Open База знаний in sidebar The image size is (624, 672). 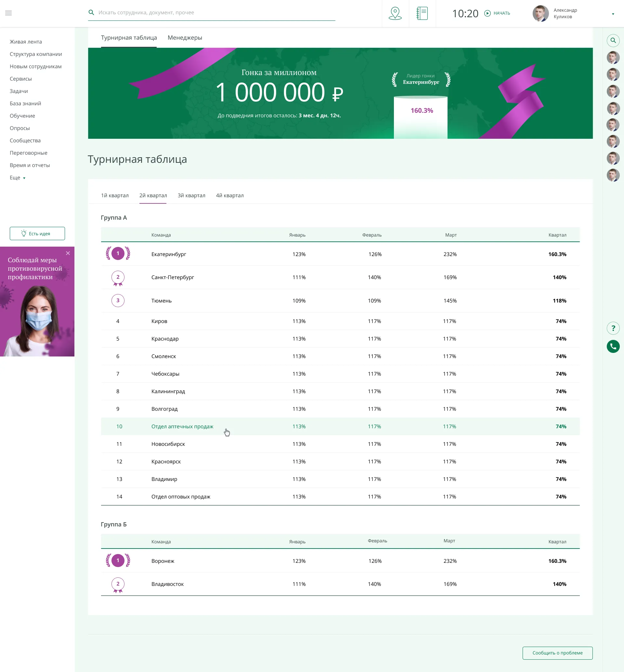[25, 104]
